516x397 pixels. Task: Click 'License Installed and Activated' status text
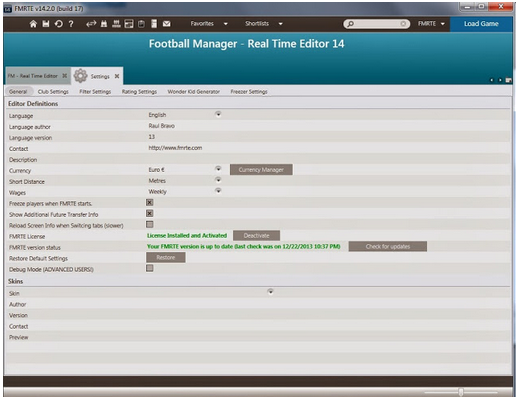tap(187, 236)
